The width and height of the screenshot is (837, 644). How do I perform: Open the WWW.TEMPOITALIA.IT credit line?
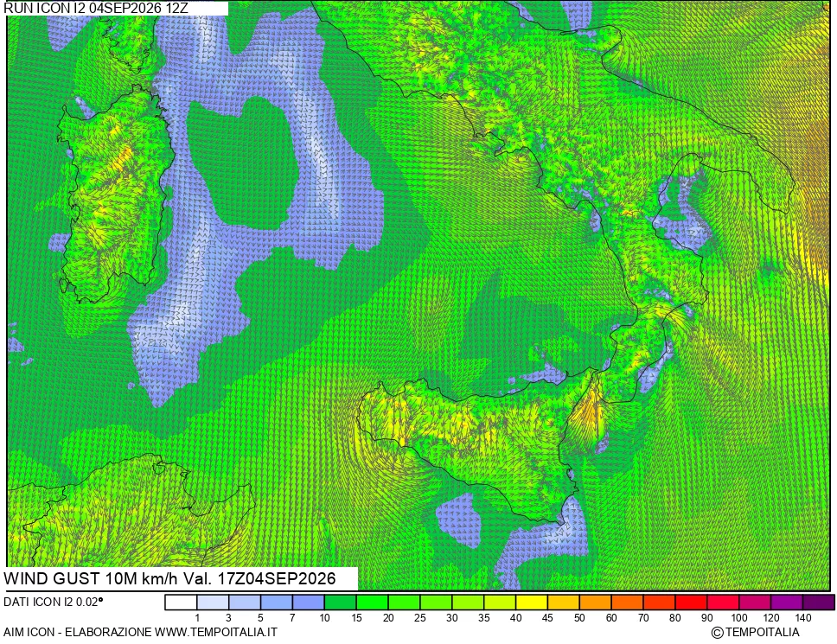(x=215, y=632)
